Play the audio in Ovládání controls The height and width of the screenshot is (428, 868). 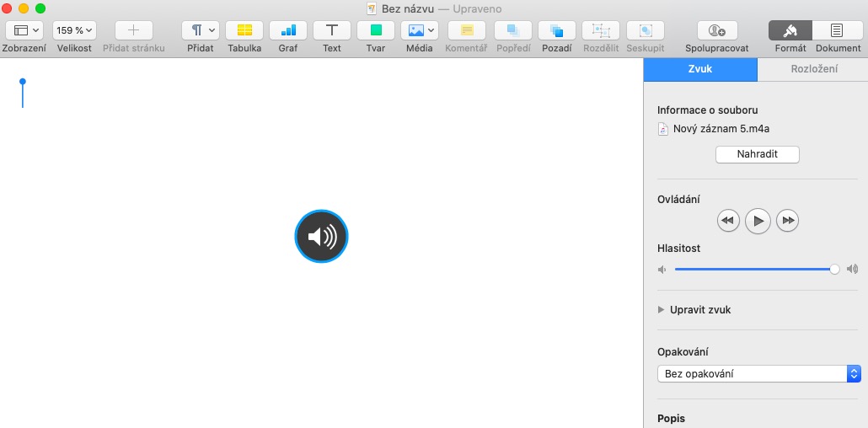758,221
